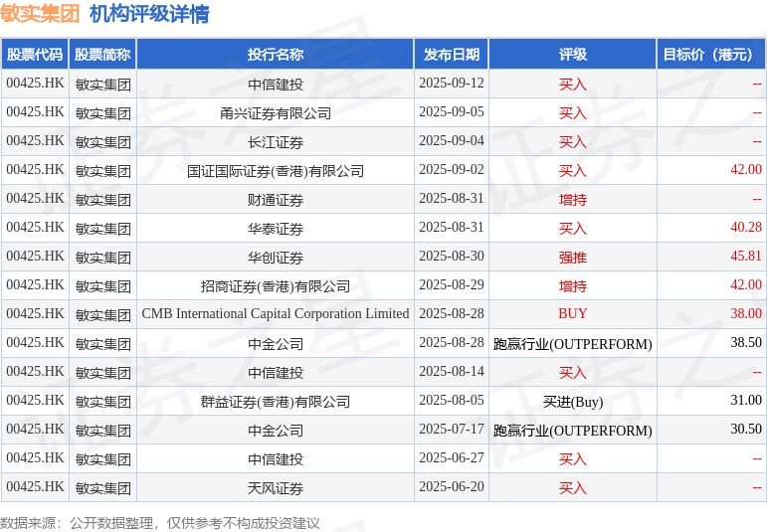Click 00425.HK code in 天风证券 row

(35, 486)
